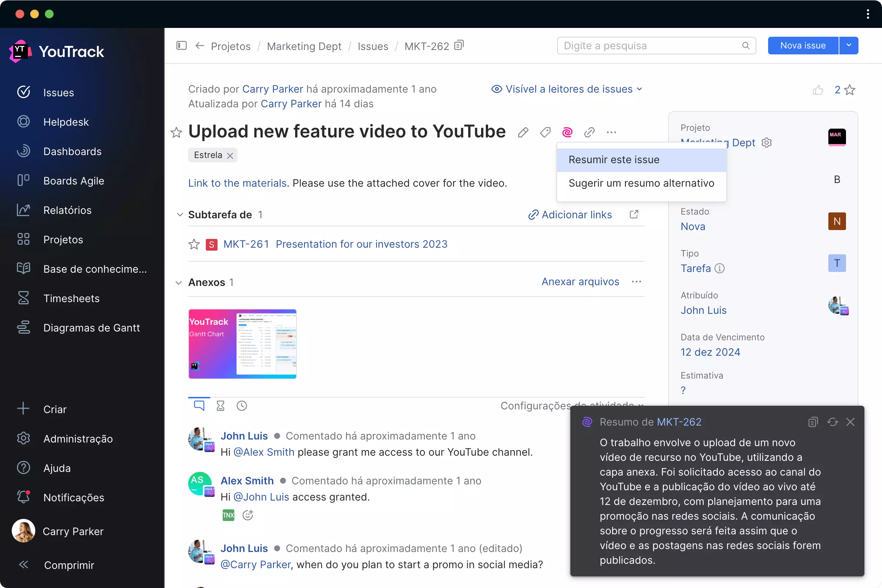This screenshot has width=882, height=588.
Task: Open the Gantt Chart attachment thumbnail
Action: click(242, 344)
